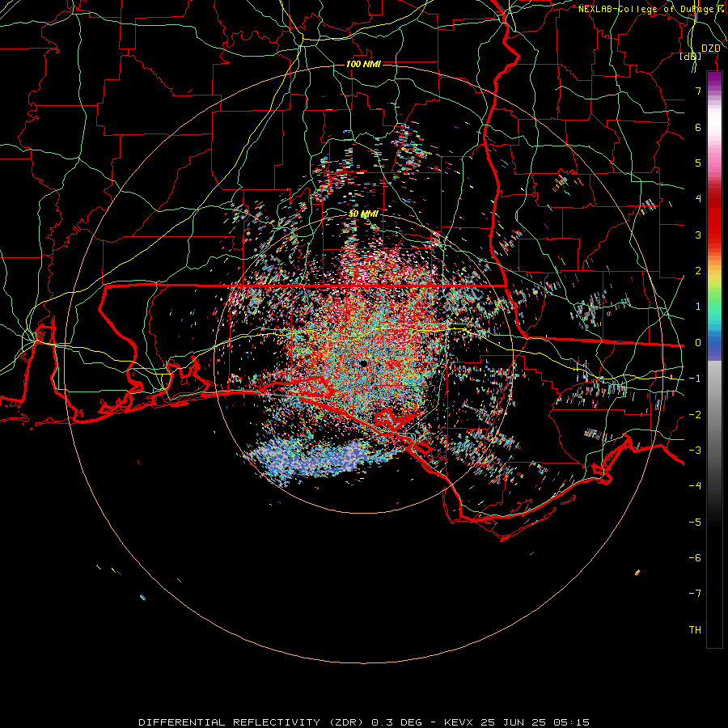Click the "DIFFERENTIAL REFLECTIVITY (ZDR)" caption text
Screen dimensions: 728x728
tap(252, 722)
